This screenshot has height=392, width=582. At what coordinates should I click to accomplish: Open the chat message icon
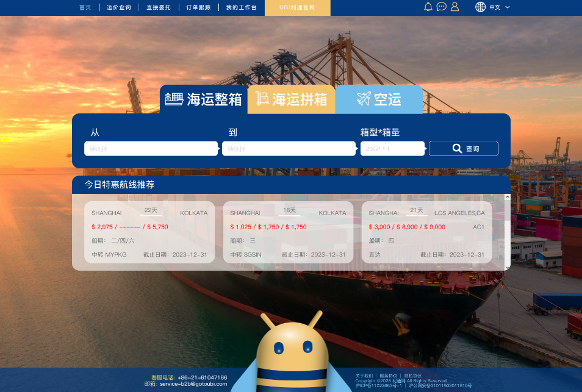pyautogui.click(x=441, y=6)
